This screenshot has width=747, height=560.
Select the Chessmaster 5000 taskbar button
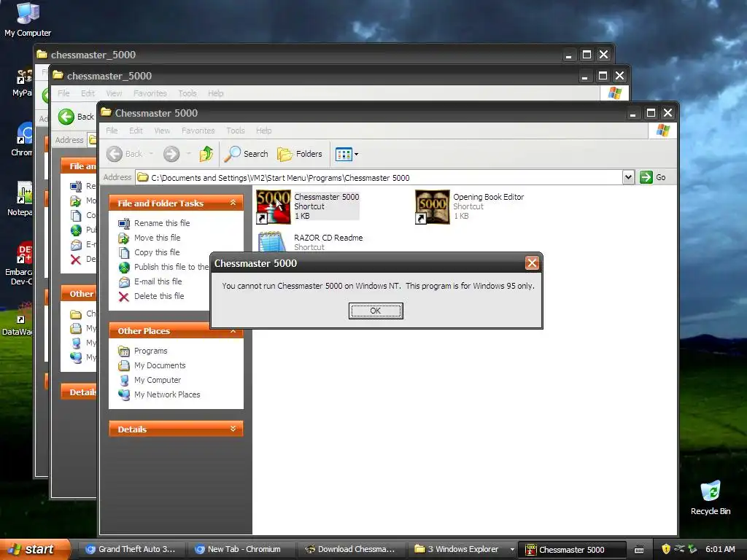pos(572,550)
